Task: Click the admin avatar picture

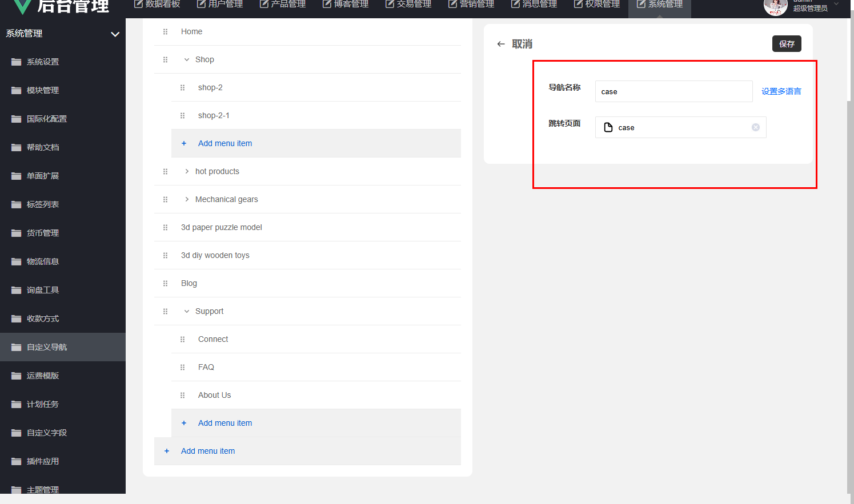Action: point(775,7)
